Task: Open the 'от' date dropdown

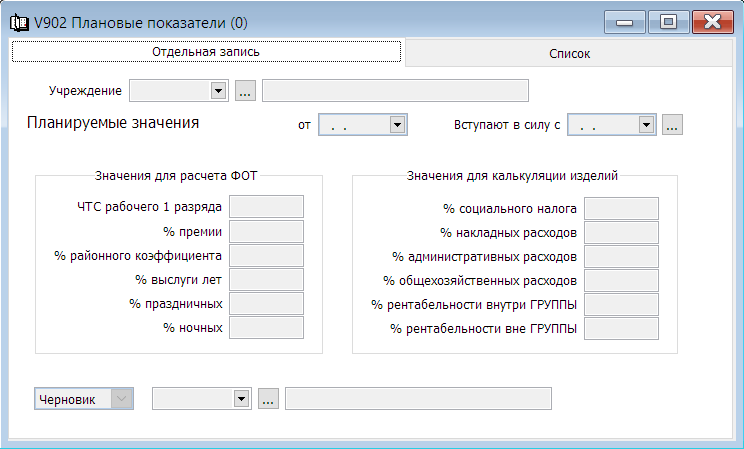Action: pyautogui.click(x=397, y=125)
